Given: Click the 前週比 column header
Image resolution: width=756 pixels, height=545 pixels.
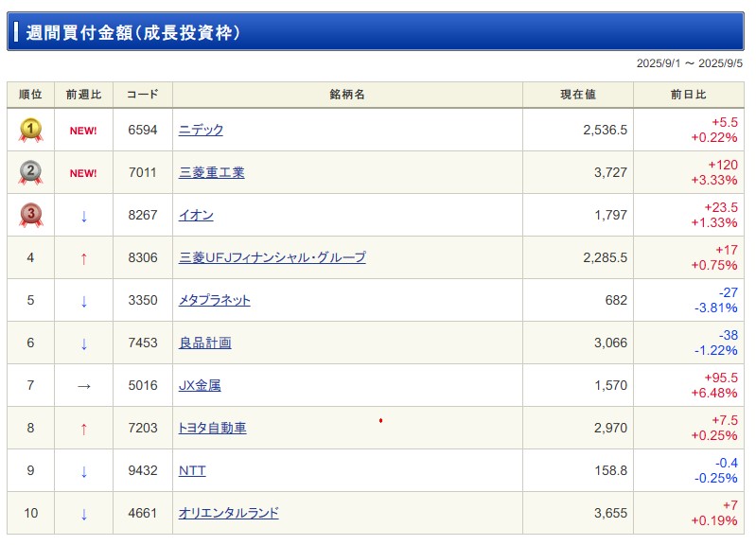Looking at the screenshot, I should click(83, 95).
